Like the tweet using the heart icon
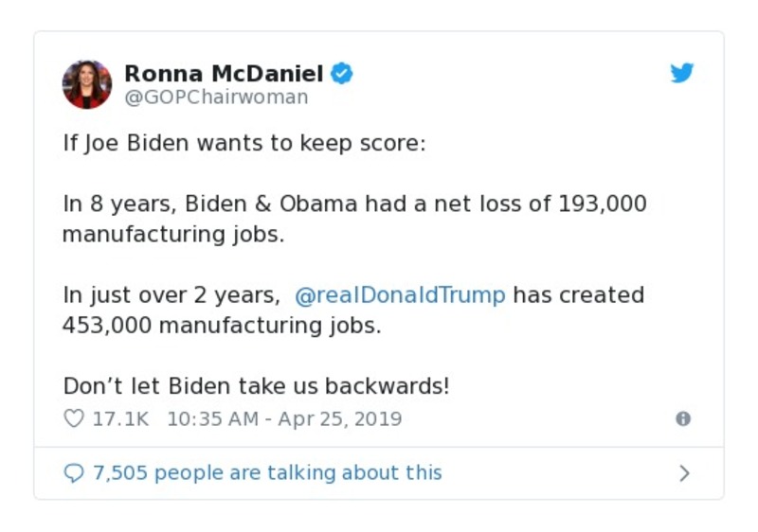This screenshot has height=532, width=758. 73,418
